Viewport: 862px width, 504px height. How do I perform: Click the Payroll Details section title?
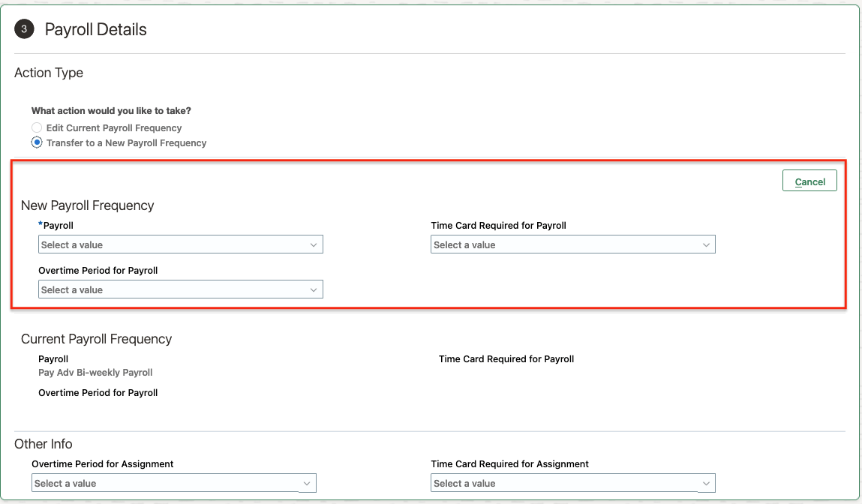click(96, 30)
